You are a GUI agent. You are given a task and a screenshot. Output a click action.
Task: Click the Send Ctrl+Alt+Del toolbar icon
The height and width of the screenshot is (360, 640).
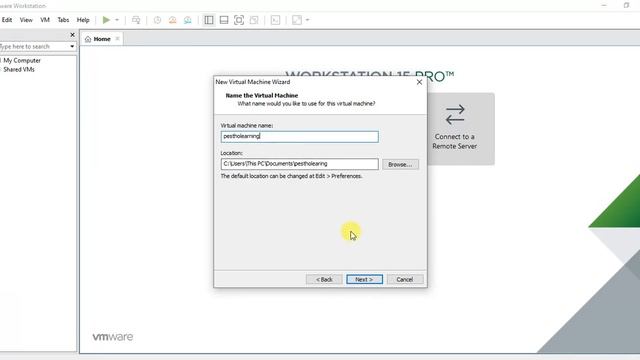136,20
